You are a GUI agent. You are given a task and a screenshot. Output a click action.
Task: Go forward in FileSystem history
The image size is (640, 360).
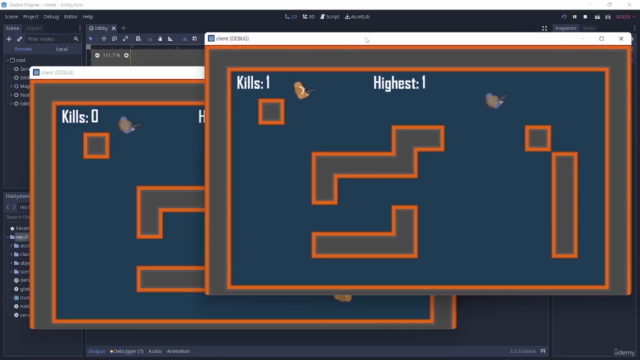(14, 207)
